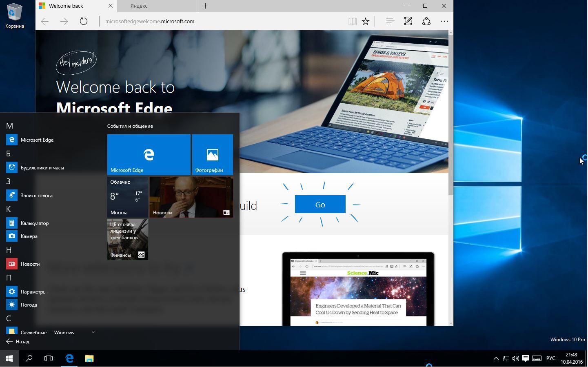Image resolution: width=588 pixels, height=367 pixels.
Task: Open Будильники и часы app
Action: [51, 167]
